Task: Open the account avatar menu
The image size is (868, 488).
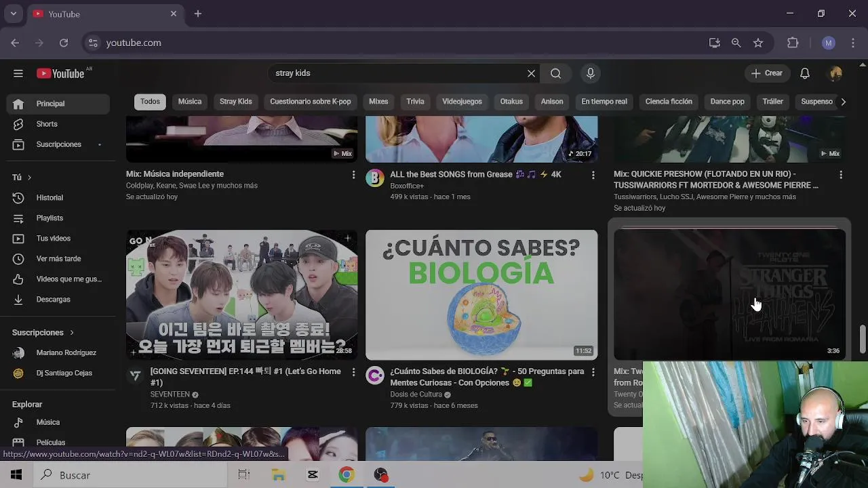Action: pos(835,73)
